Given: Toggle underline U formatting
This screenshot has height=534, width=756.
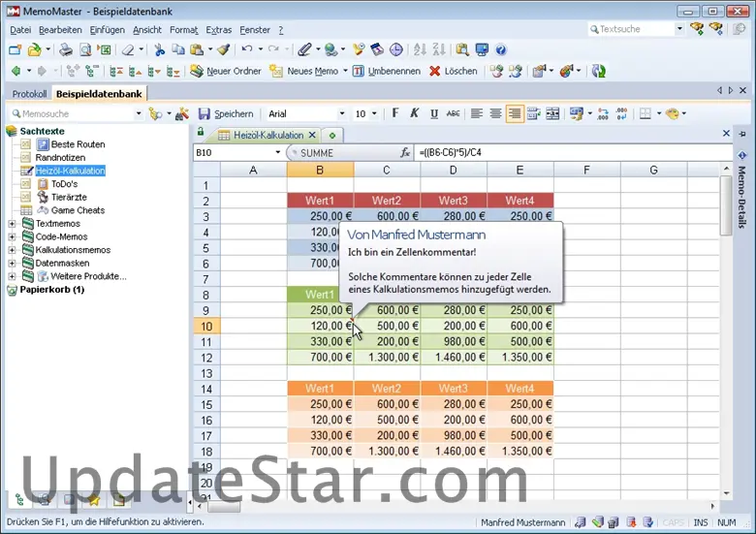Looking at the screenshot, I should [434, 113].
